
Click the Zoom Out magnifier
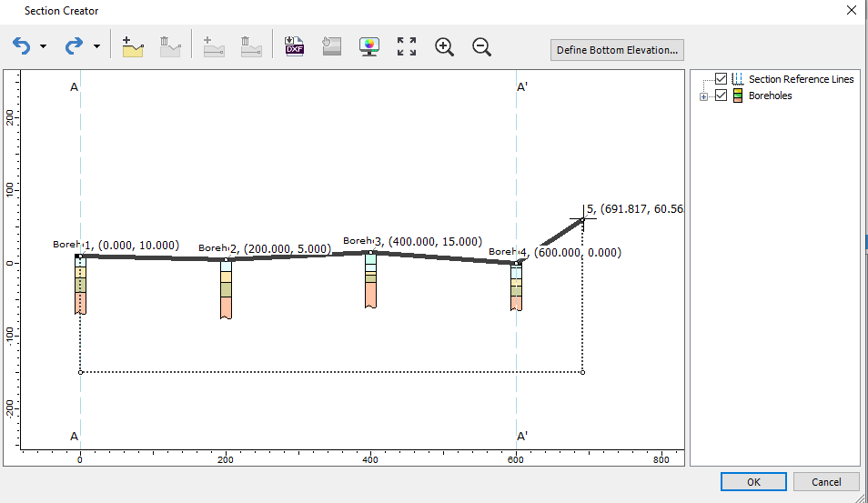tap(481, 46)
